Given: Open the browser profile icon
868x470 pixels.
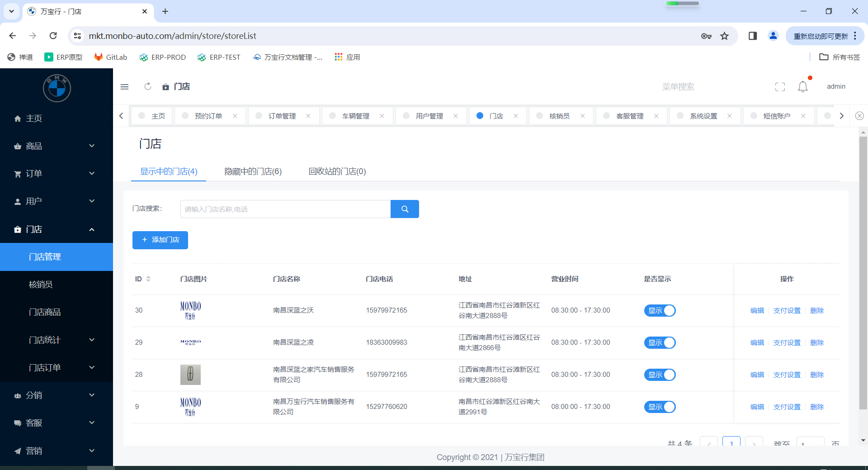Looking at the screenshot, I should tap(773, 36).
